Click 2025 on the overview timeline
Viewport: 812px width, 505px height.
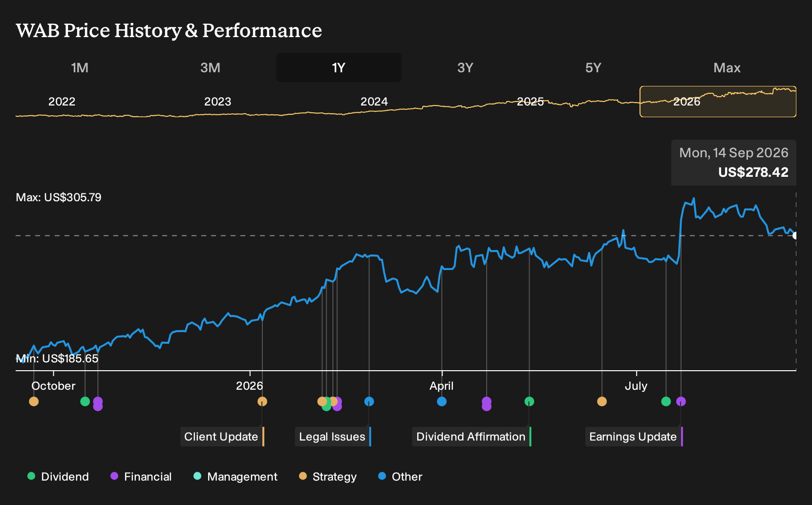[531, 102]
